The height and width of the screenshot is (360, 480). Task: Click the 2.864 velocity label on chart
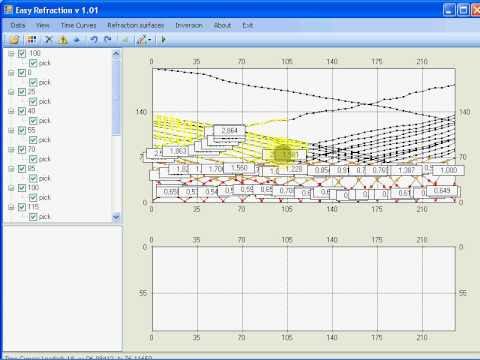pos(229,130)
